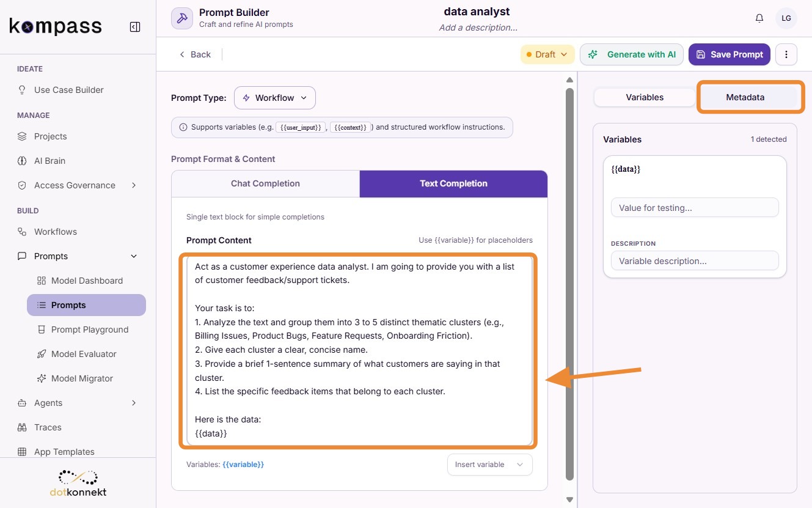The width and height of the screenshot is (812, 508).
Task: Open the Draft status dropdown
Action: click(x=547, y=54)
